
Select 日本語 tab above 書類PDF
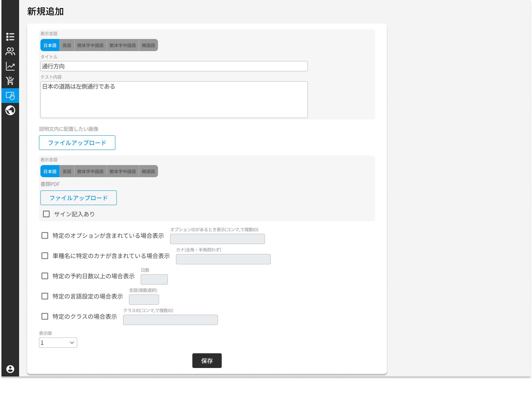point(50,171)
